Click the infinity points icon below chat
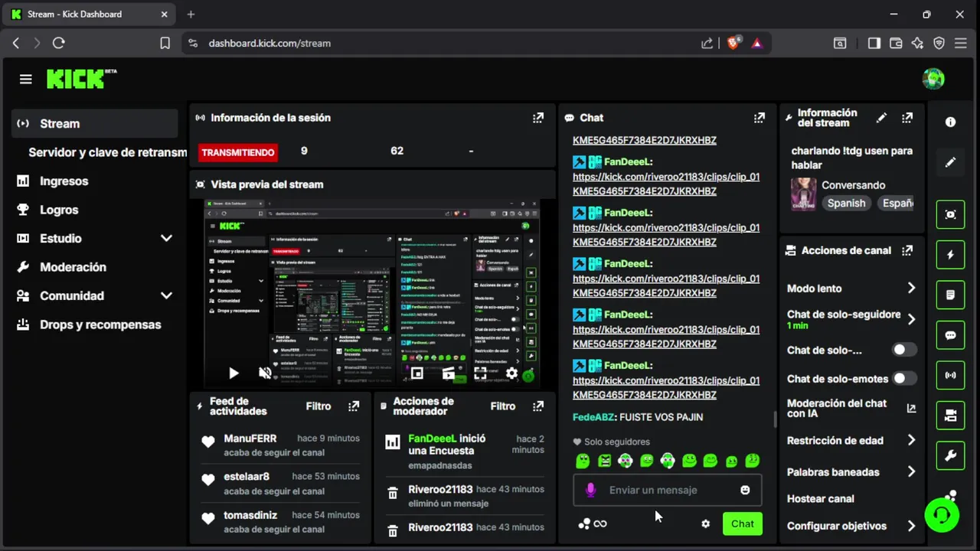This screenshot has width=980, height=551. click(600, 524)
